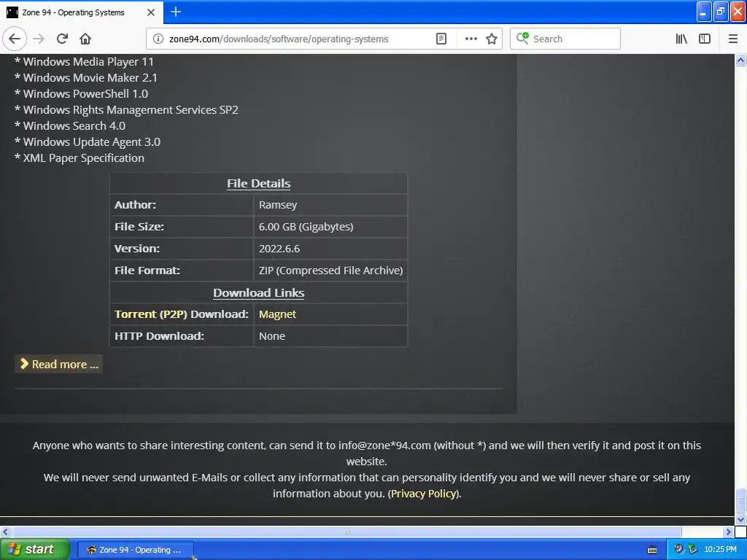Click the keyboard icon on taskbar

pyautogui.click(x=651, y=550)
